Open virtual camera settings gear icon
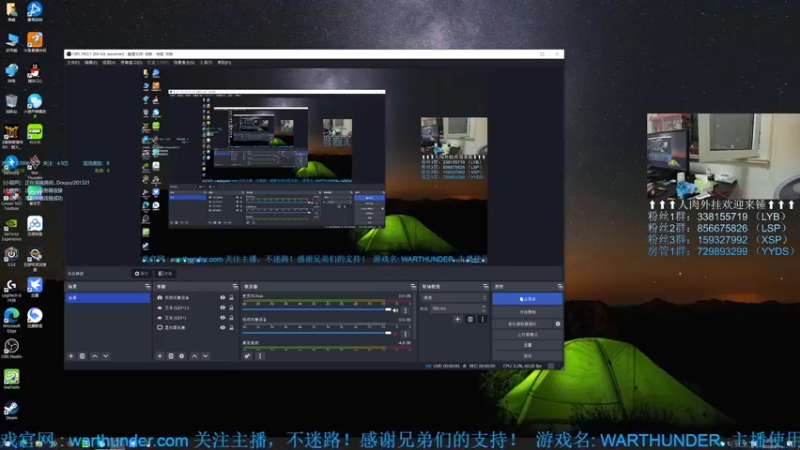Screen dimensions: 800x450 [558, 324]
